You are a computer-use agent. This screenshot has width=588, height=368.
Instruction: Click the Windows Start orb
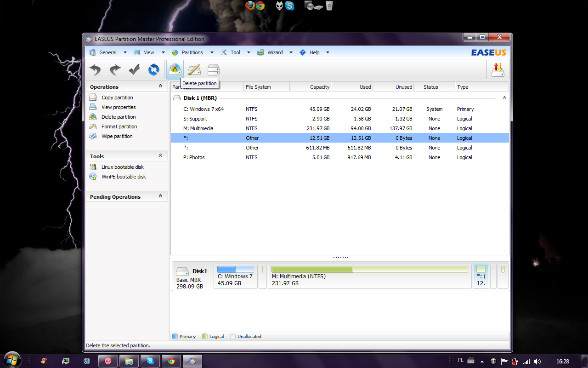tap(12, 360)
